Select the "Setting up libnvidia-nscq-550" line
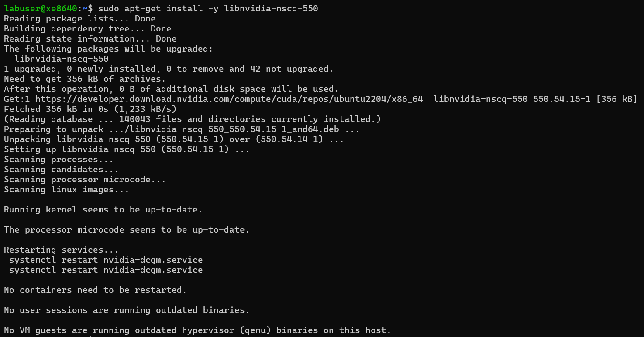The image size is (644, 337). (127, 149)
